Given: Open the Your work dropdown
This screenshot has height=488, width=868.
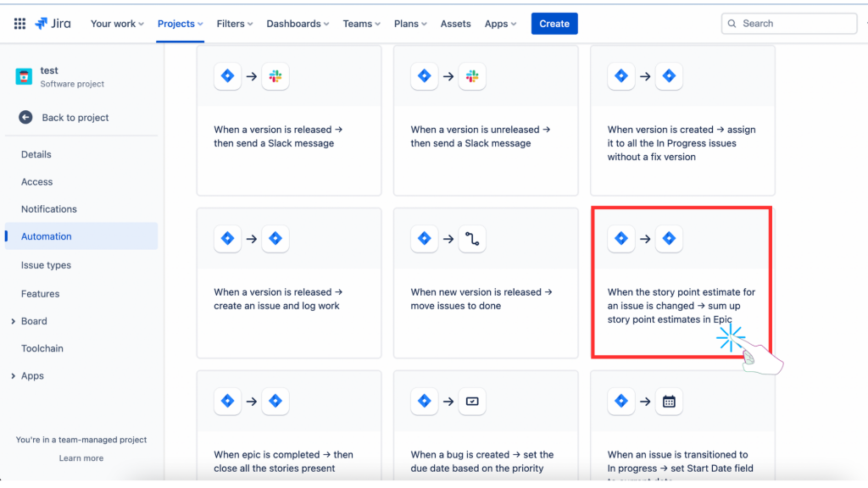Looking at the screenshot, I should [x=117, y=23].
